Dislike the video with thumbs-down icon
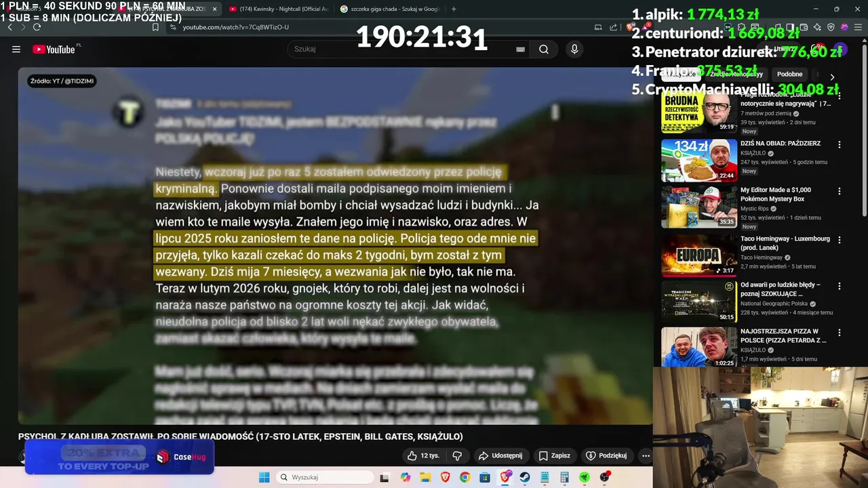 coord(457,455)
